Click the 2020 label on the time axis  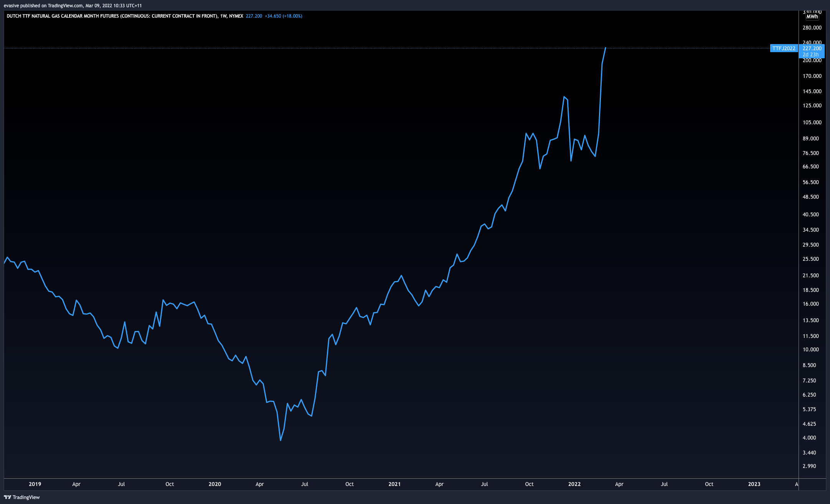pos(215,484)
